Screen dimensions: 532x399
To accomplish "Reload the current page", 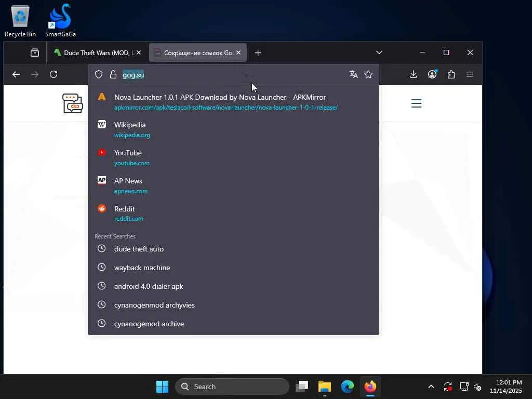I will (54, 74).
